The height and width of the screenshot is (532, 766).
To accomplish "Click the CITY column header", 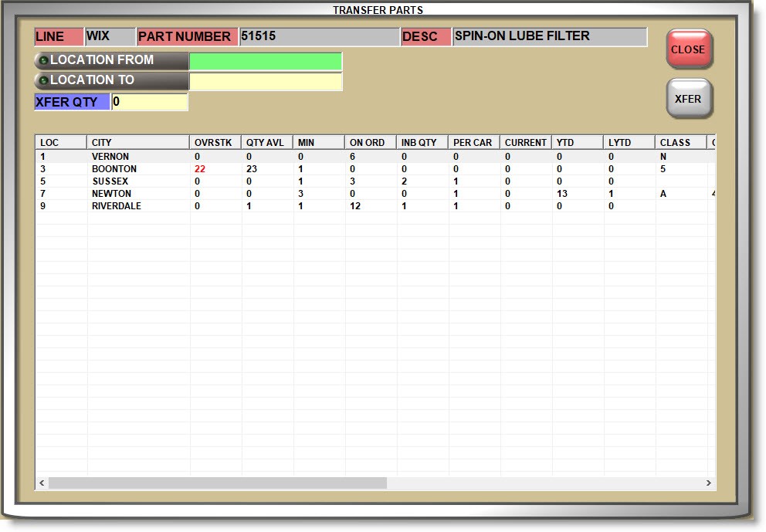I will click(137, 143).
